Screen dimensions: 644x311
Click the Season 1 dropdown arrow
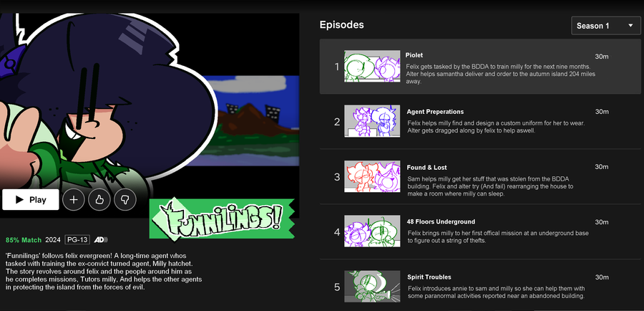point(630,26)
